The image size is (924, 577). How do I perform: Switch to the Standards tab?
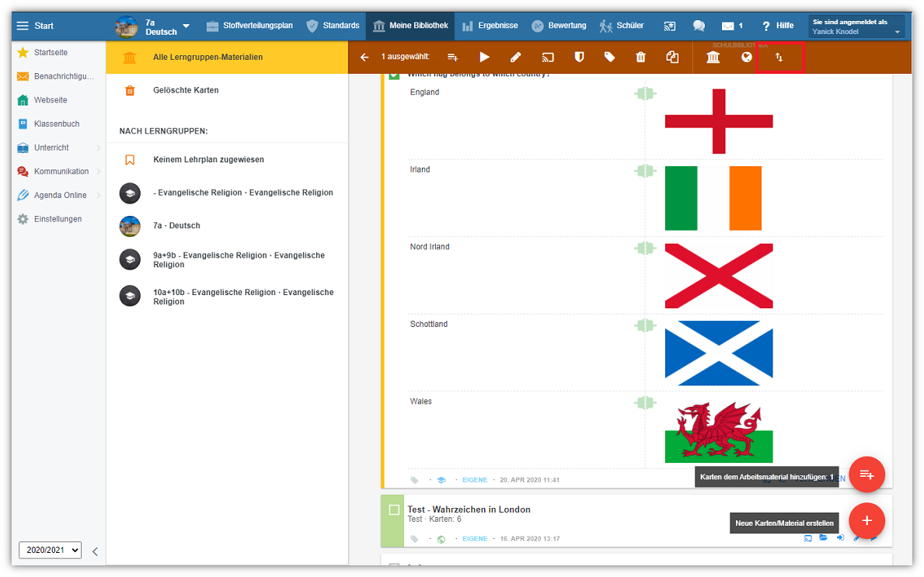pyautogui.click(x=333, y=26)
